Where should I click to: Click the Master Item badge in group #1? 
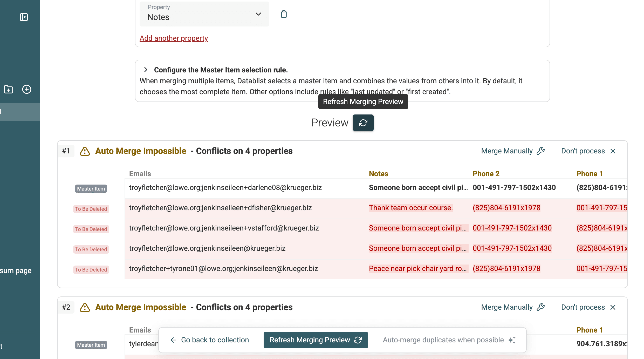pos(91,188)
